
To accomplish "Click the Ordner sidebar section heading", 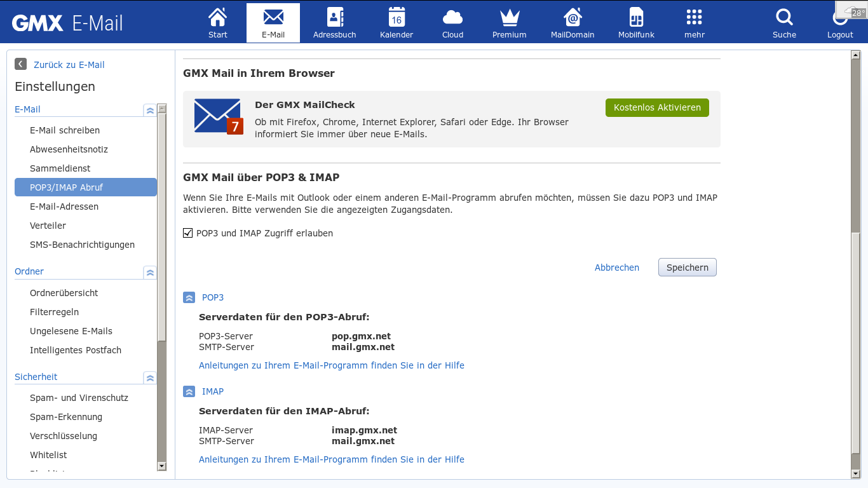I will coord(29,271).
